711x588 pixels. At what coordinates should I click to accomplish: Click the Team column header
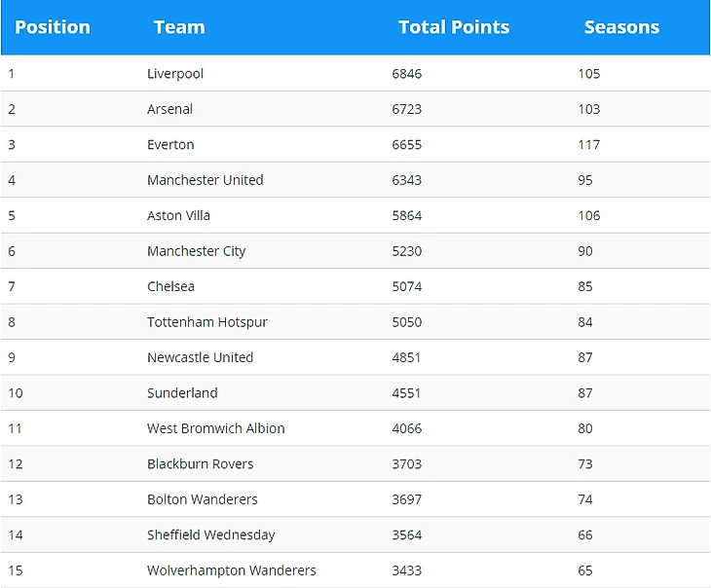(x=179, y=27)
